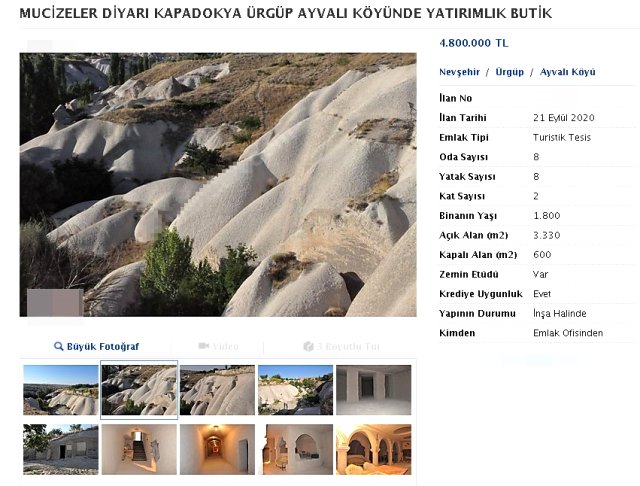Select first thumbnail with blue sky landscape
The height and width of the screenshot is (486, 640).
(x=61, y=390)
